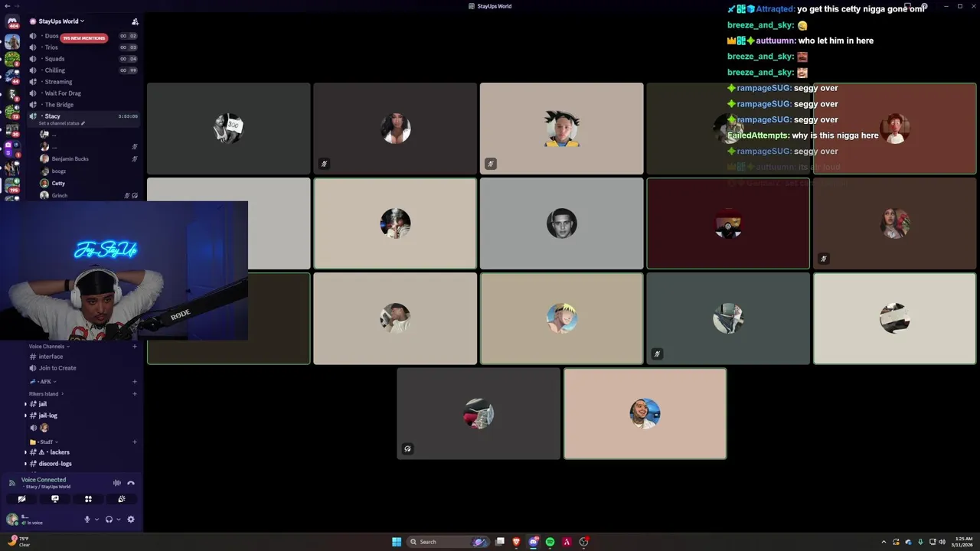This screenshot has width=980, height=551.
Task: Join the Trios voice channel
Action: (x=84, y=47)
